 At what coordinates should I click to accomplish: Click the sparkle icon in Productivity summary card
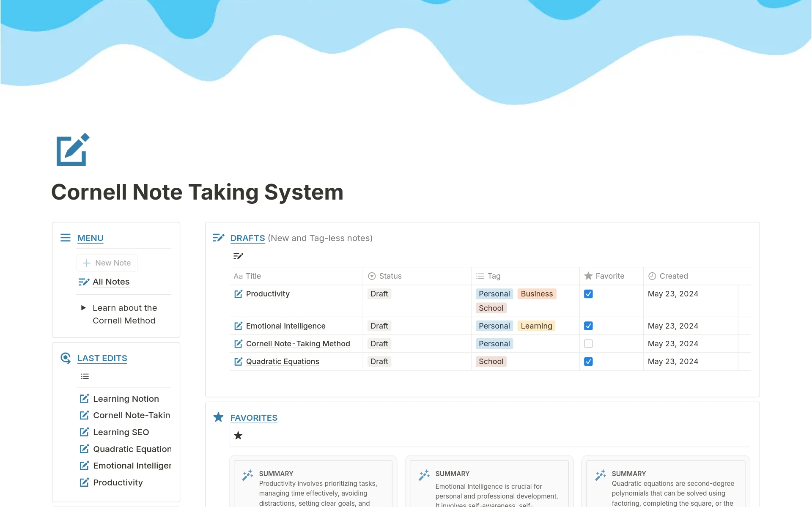[248, 475]
